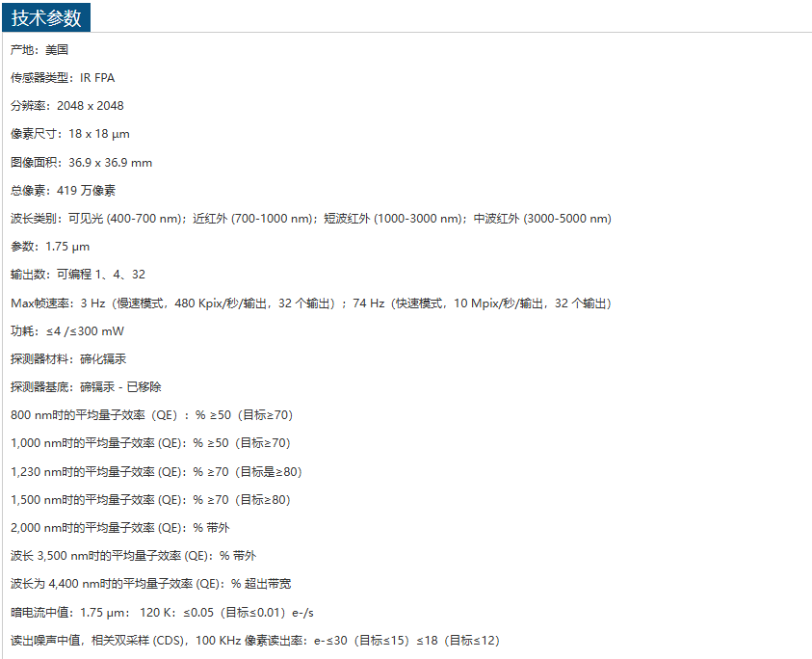Click the 技术参数 tab header
Screen dimensions: 812x659
[46, 17]
